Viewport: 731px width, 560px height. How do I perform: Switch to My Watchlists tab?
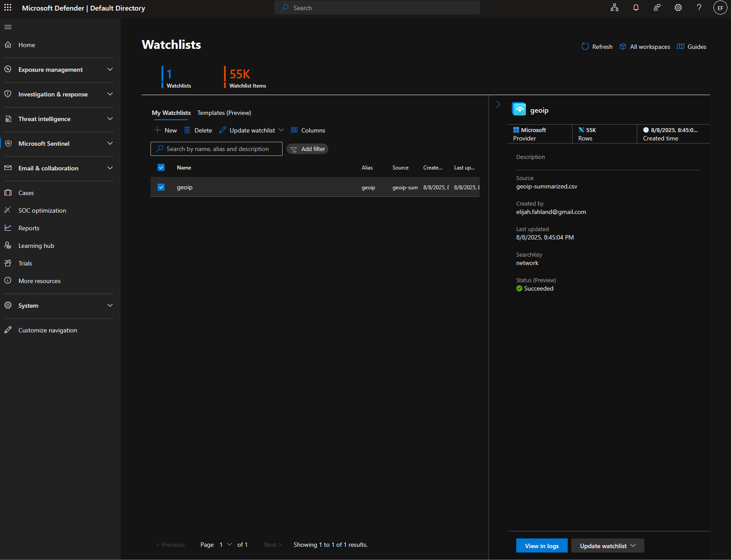point(171,113)
